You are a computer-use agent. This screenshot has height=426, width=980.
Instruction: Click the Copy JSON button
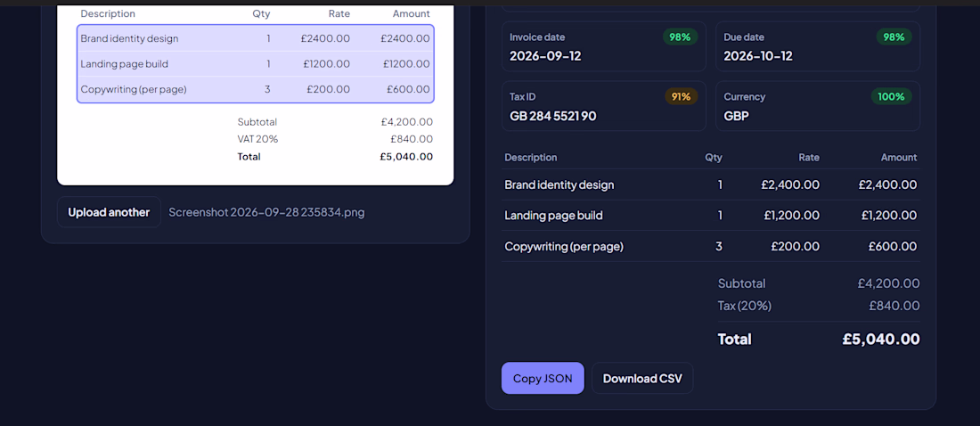point(543,378)
